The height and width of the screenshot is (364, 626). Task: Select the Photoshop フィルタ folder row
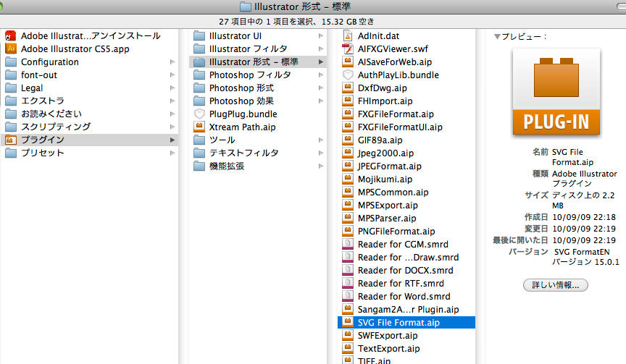(258, 75)
